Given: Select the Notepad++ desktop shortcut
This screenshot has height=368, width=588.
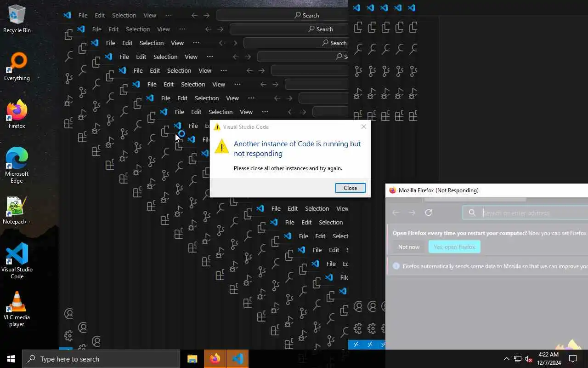Looking at the screenshot, I should click(17, 210).
